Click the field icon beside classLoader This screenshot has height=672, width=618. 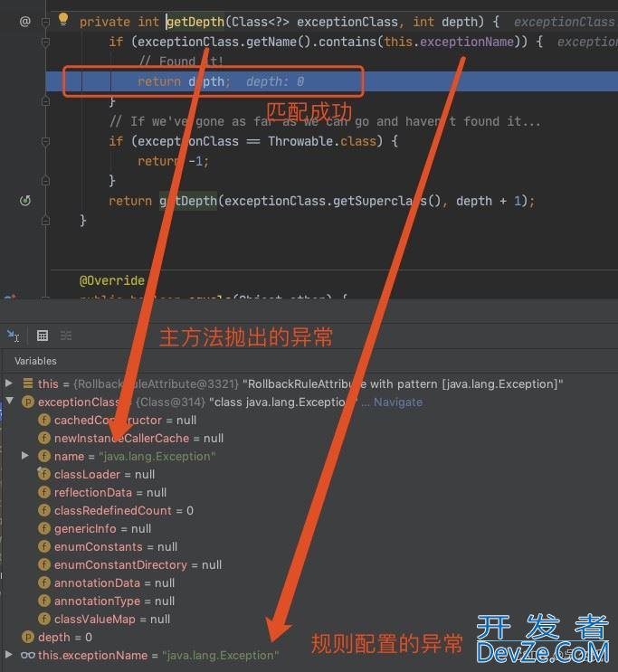pos(43,474)
